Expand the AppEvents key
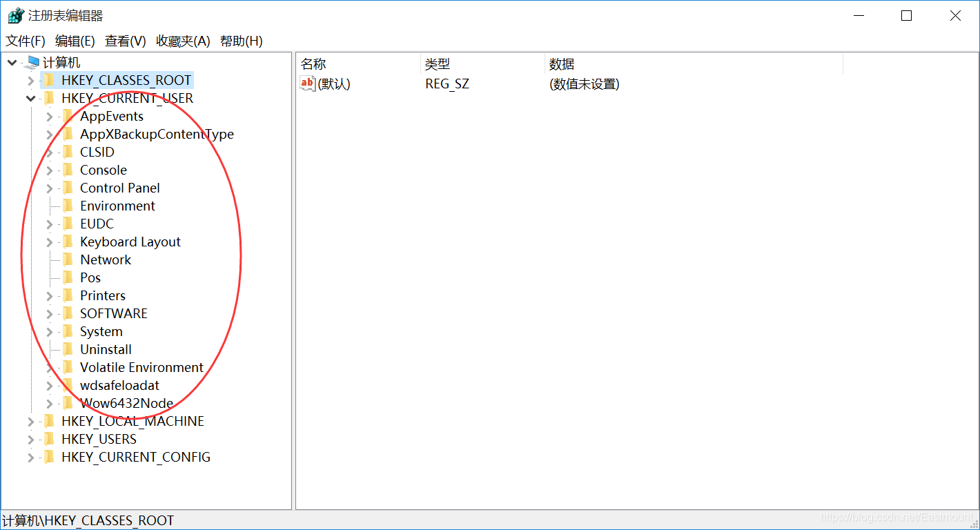The width and height of the screenshot is (980, 530). click(x=48, y=115)
